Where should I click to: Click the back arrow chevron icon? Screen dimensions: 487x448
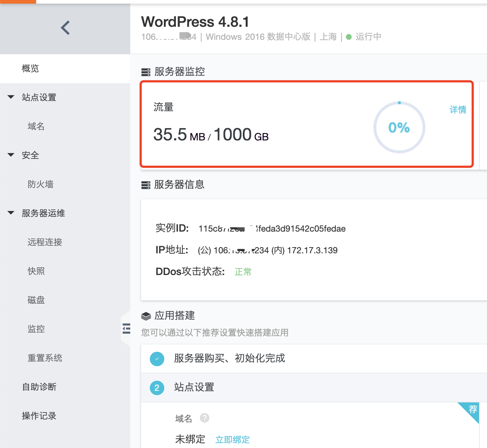65,28
